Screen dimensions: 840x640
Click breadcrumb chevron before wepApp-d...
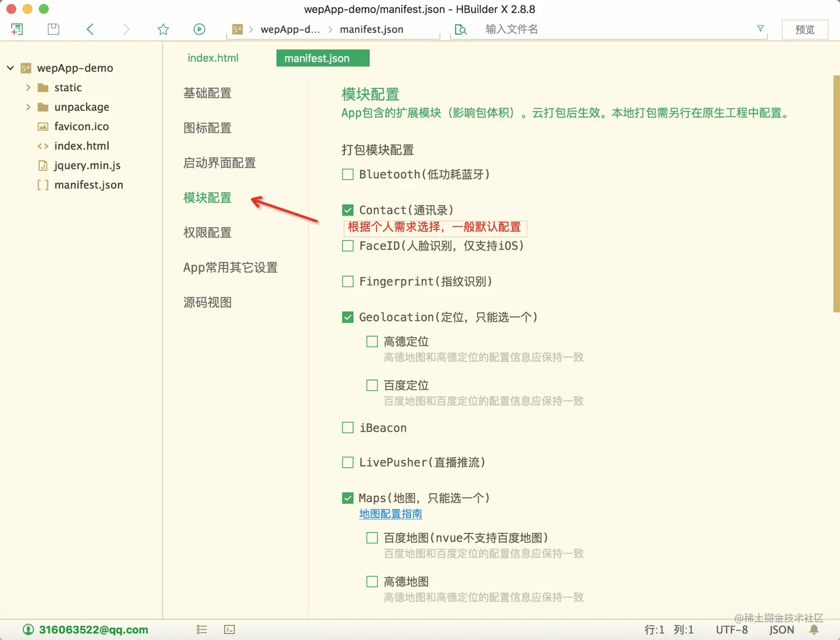click(251, 29)
